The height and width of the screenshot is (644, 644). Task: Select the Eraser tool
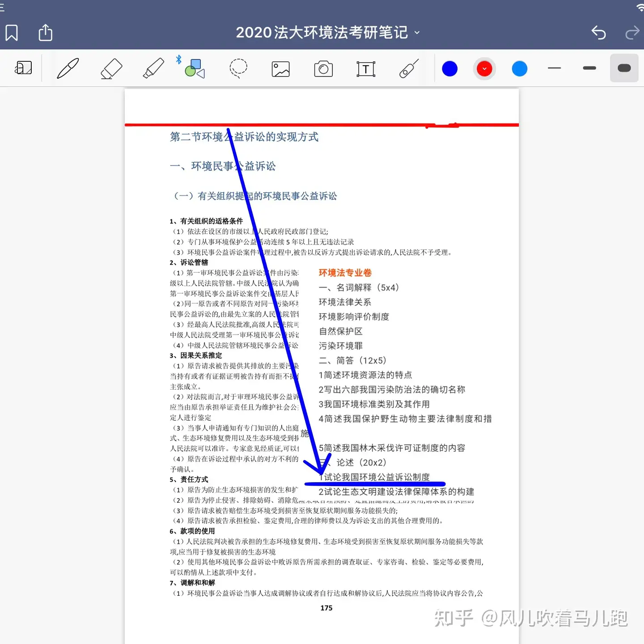[x=111, y=68]
